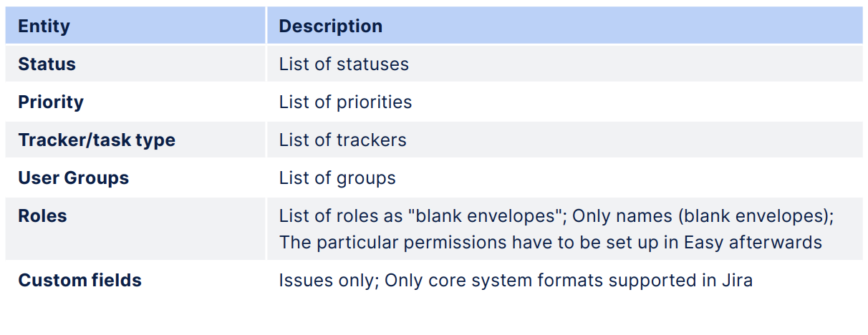The height and width of the screenshot is (335, 868).
Task: Select the Status entity cell
Action: point(47,64)
